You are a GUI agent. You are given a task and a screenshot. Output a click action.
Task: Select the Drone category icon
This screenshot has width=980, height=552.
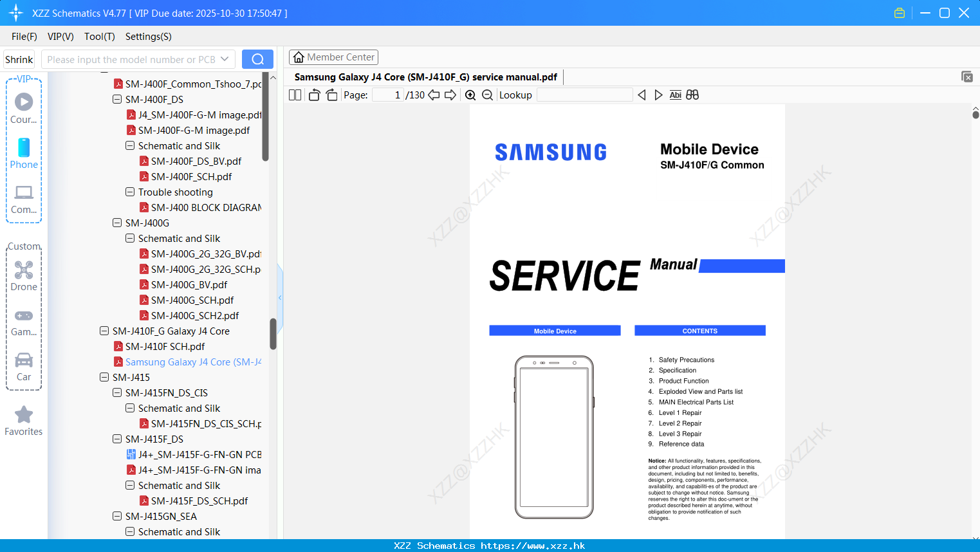(x=24, y=270)
